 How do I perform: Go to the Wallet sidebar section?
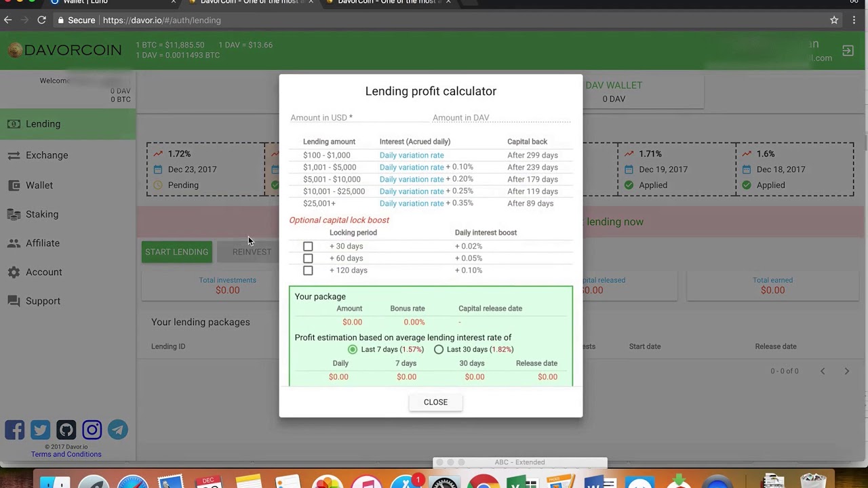[x=68, y=185]
